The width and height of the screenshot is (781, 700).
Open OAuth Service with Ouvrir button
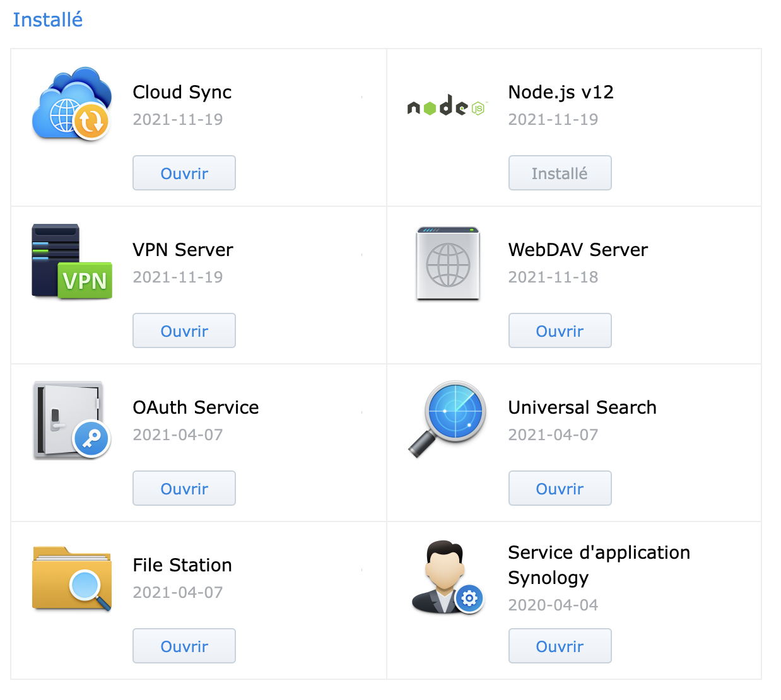184,489
